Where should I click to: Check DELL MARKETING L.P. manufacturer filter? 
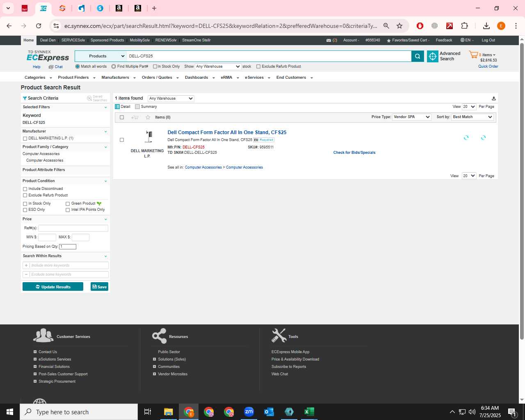pyautogui.click(x=25, y=139)
